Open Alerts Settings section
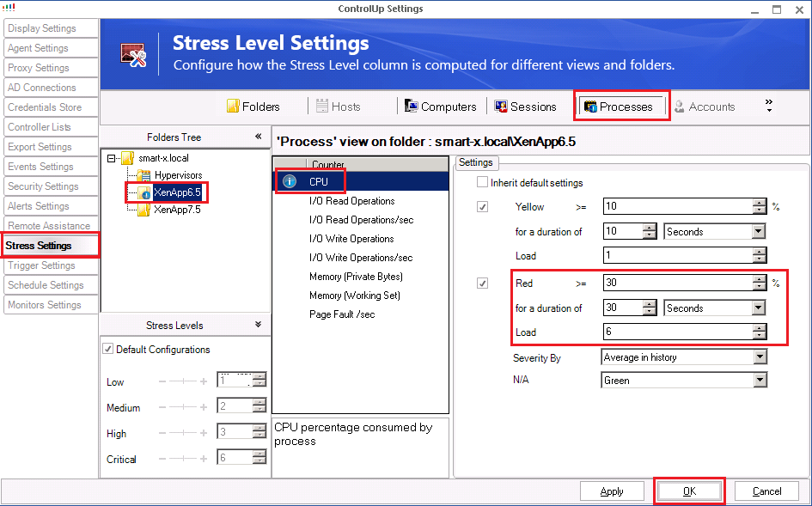Image resolution: width=812 pixels, height=506 pixels. [x=51, y=205]
